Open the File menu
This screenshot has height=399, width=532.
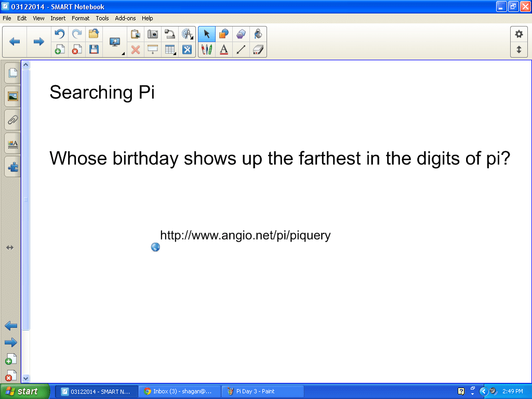point(7,18)
